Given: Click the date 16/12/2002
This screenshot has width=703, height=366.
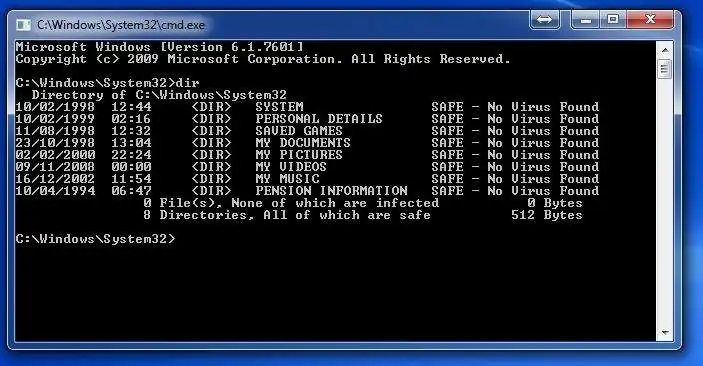Looking at the screenshot, I should point(56,179).
